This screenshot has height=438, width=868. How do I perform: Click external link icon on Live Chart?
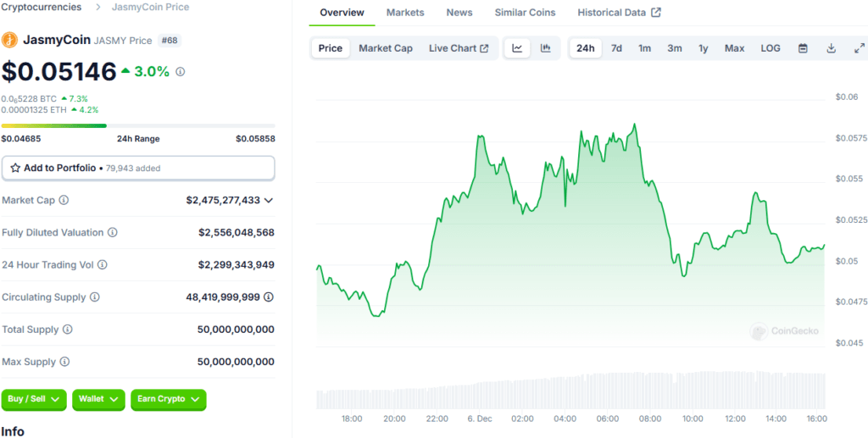pyautogui.click(x=484, y=48)
